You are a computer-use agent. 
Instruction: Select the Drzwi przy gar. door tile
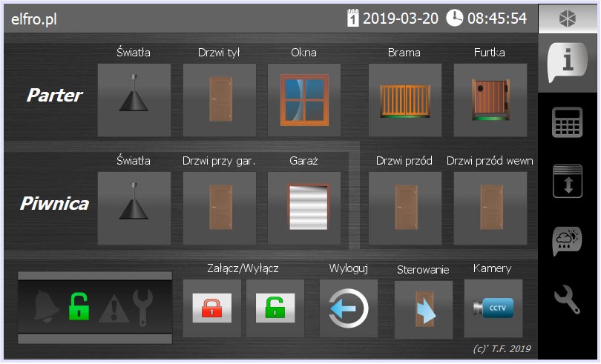pos(220,208)
